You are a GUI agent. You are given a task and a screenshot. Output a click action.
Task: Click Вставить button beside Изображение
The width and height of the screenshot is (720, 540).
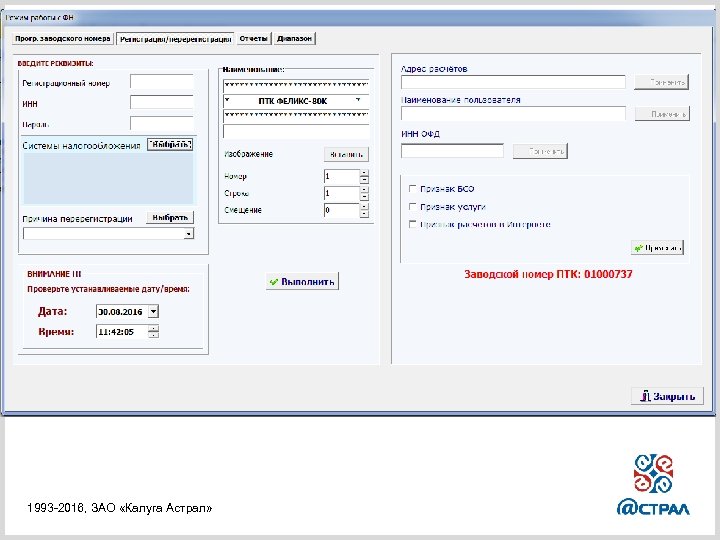[x=346, y=154]
